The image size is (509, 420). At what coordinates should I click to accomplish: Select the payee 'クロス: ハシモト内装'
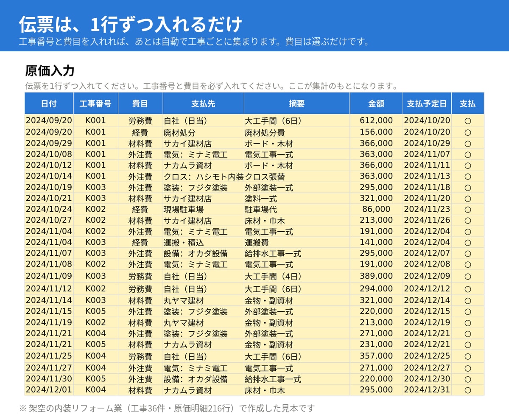pos(204,176)
